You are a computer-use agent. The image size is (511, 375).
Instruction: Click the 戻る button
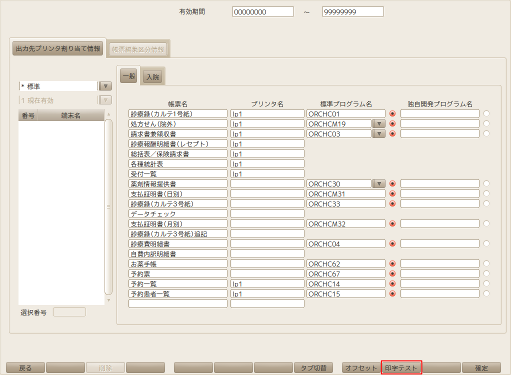click(x=25, y=368)
